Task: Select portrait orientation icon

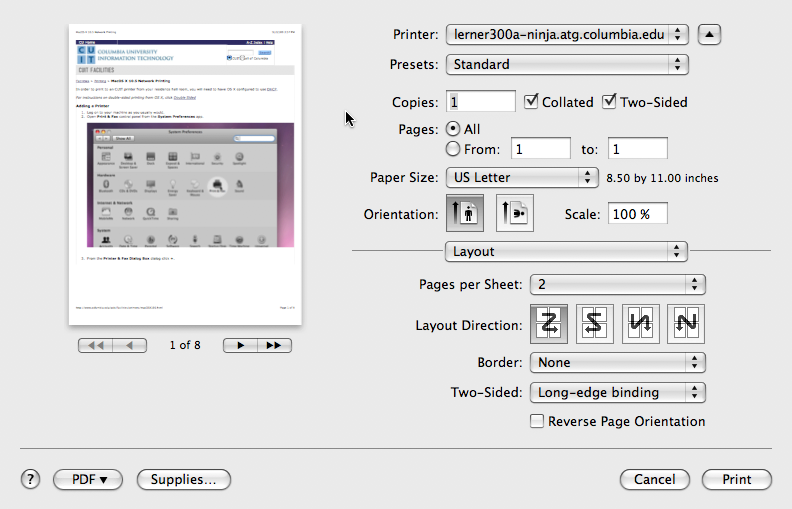Action: tap(465, 213)
